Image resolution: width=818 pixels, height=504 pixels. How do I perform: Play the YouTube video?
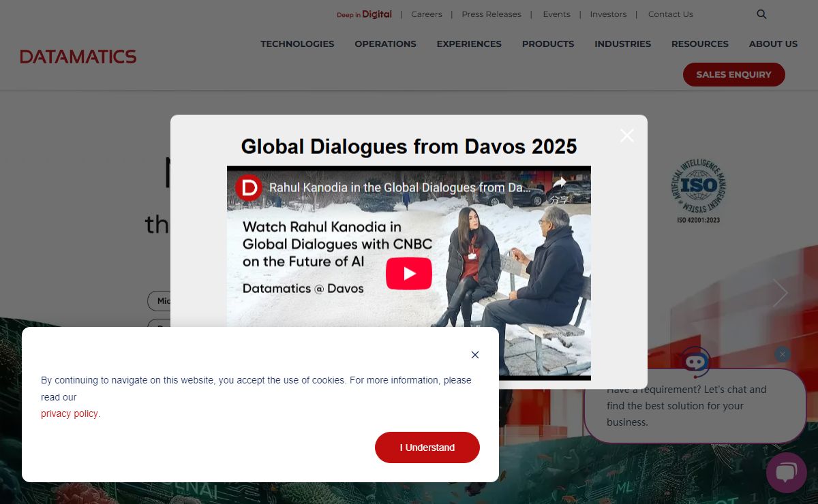409,273
